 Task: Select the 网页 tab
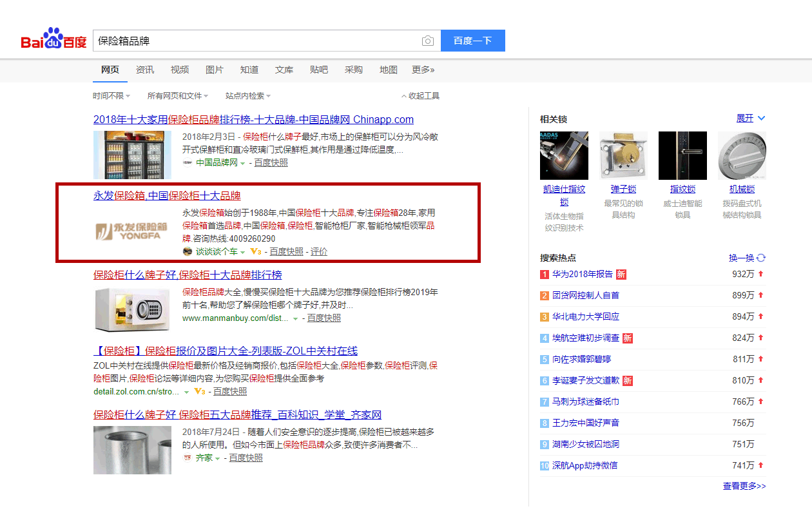[110, 70]
